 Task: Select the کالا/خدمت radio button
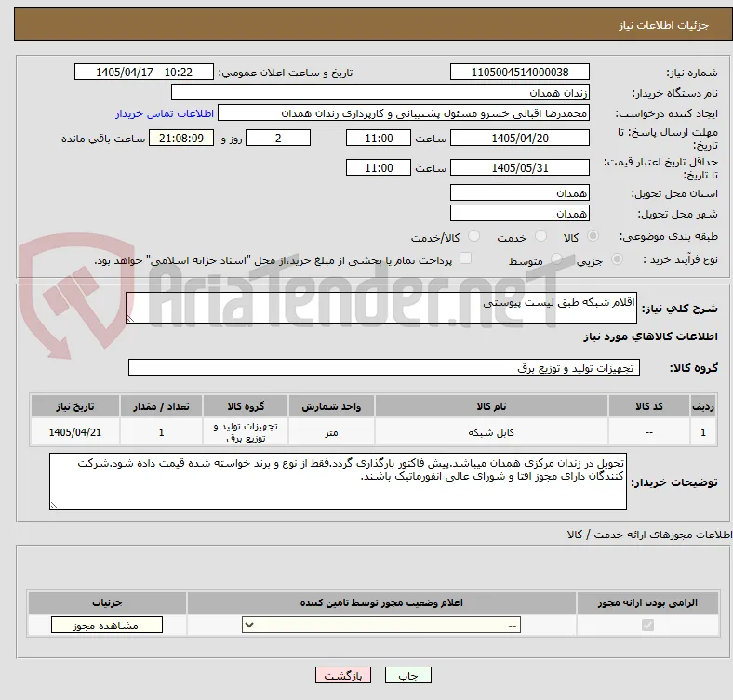click(474, 236)
